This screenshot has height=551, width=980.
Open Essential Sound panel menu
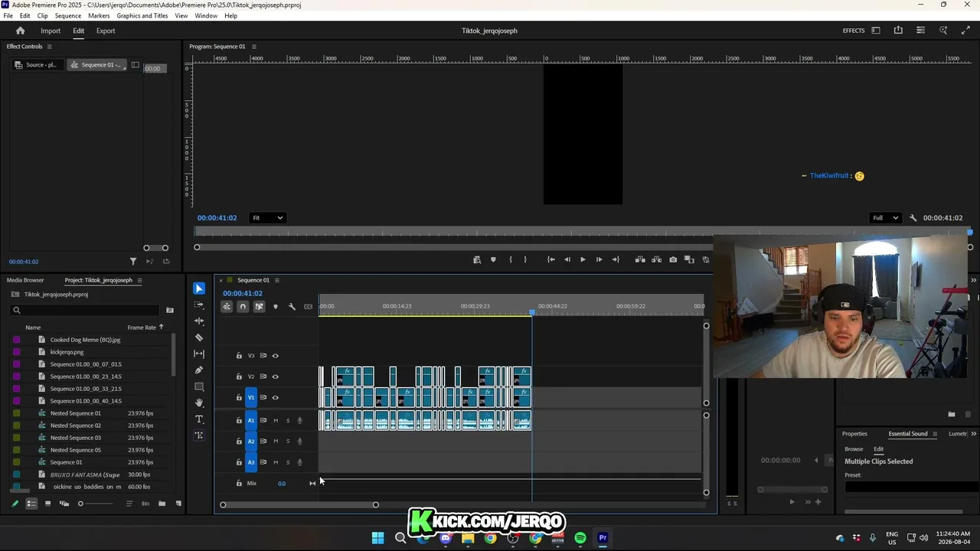(x=934, y=434)
